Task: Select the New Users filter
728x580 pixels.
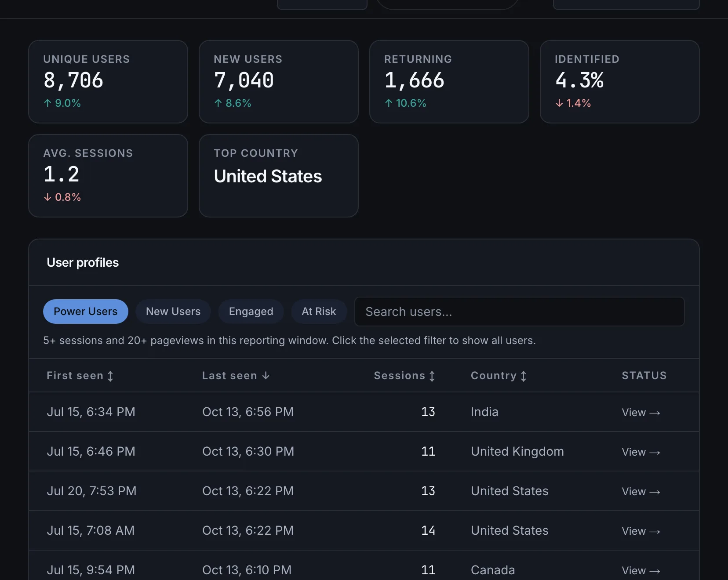Action: coord(173,312)
